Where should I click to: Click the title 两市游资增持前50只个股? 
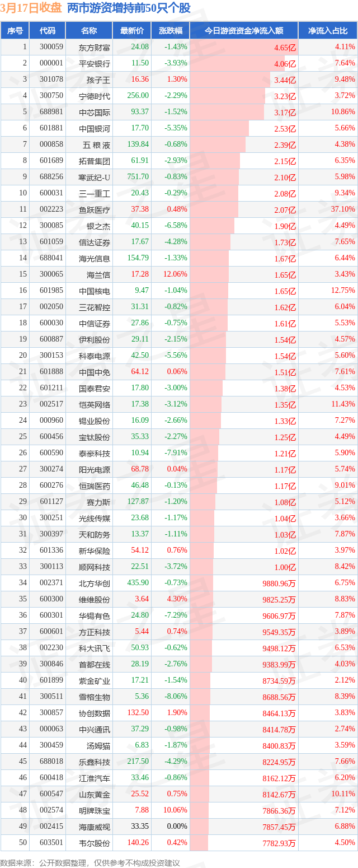tap(129, 8)
